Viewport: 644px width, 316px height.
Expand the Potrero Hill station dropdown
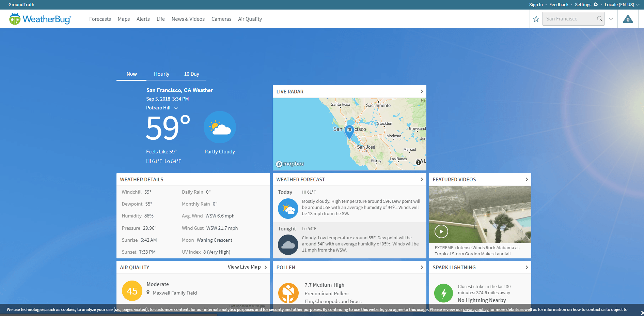coord(176,108)
